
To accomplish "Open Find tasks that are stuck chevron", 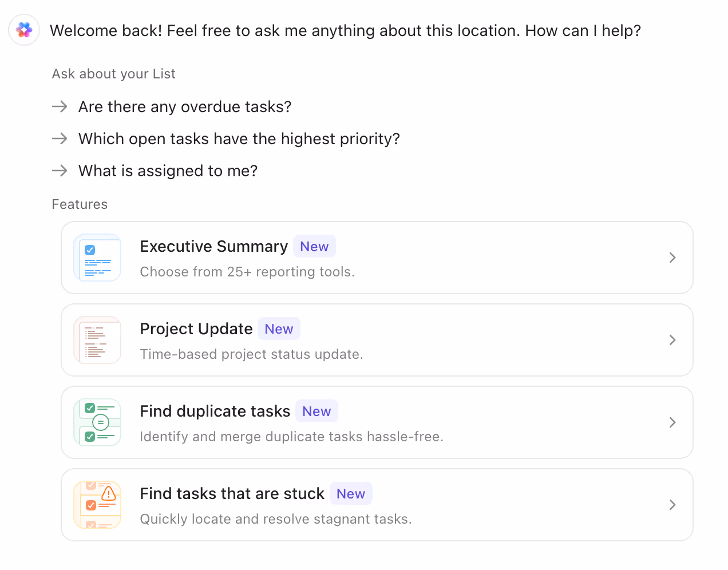I will pos(672,505).
